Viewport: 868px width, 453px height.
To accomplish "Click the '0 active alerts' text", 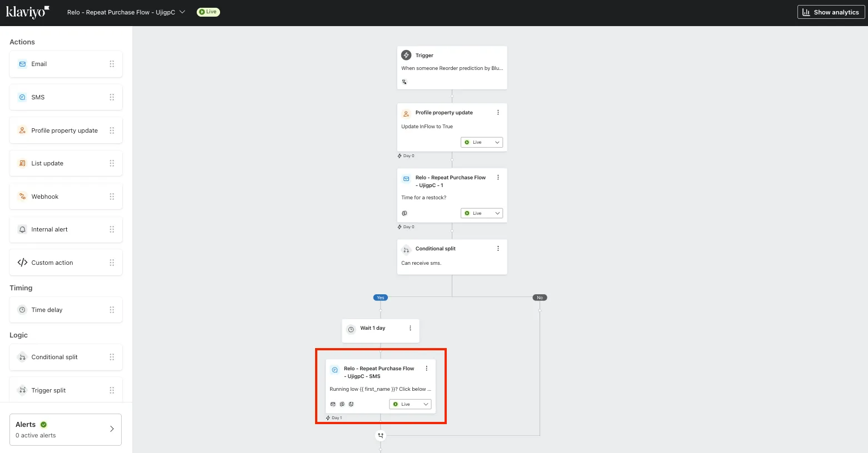I will (36, 435).
